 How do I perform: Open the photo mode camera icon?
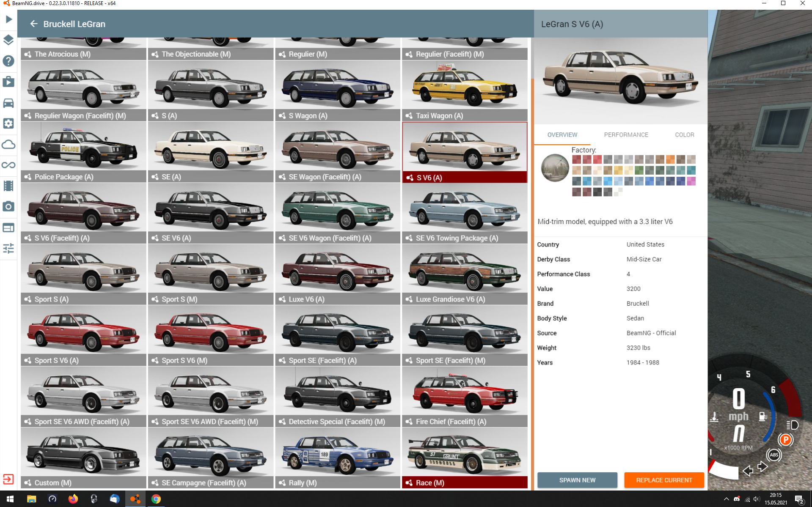point(8,206)
